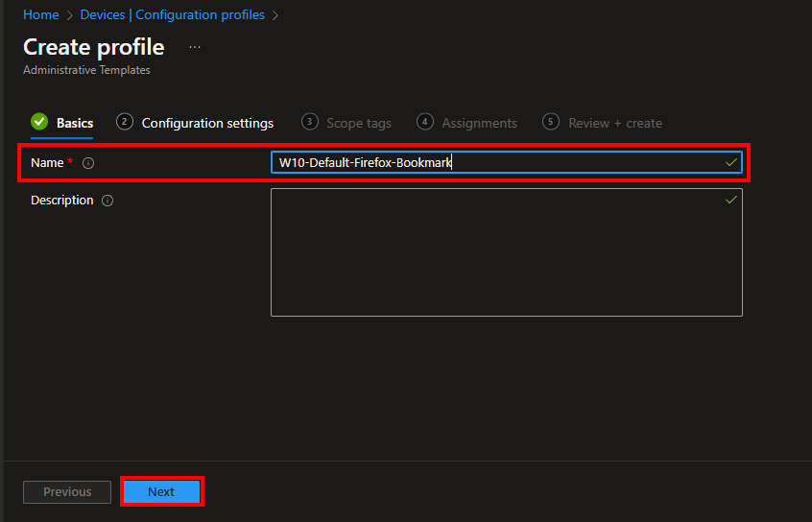Switch to the Configuration settings tab
Viewport: 812px width, 522px height.
[207, 123]
